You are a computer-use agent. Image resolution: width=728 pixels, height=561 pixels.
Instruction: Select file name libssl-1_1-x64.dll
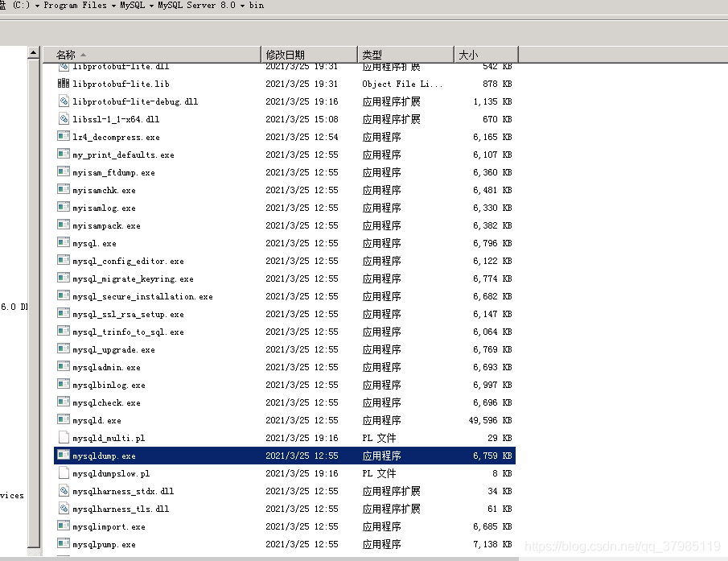pyautogui.click(x=116, y=119)
